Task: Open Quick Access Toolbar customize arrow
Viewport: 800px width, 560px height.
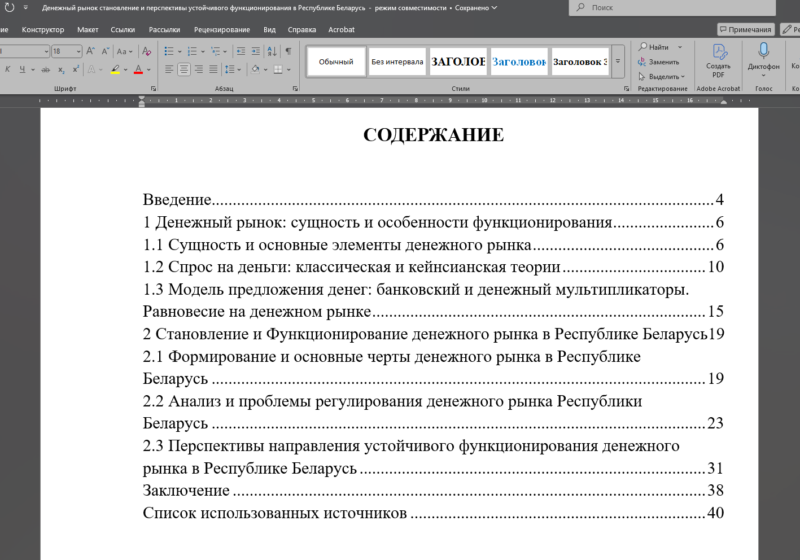Action: tap(26, 8)
